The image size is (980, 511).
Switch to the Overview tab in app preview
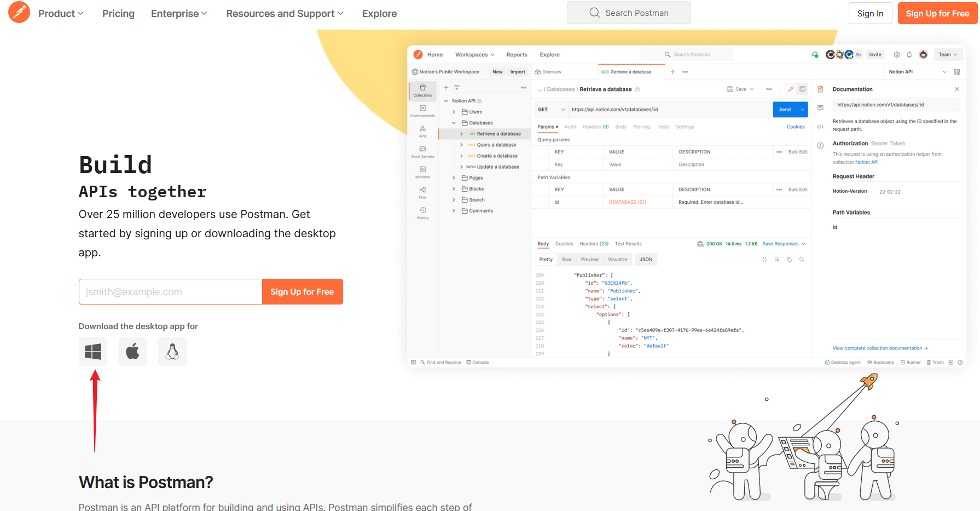548,72
